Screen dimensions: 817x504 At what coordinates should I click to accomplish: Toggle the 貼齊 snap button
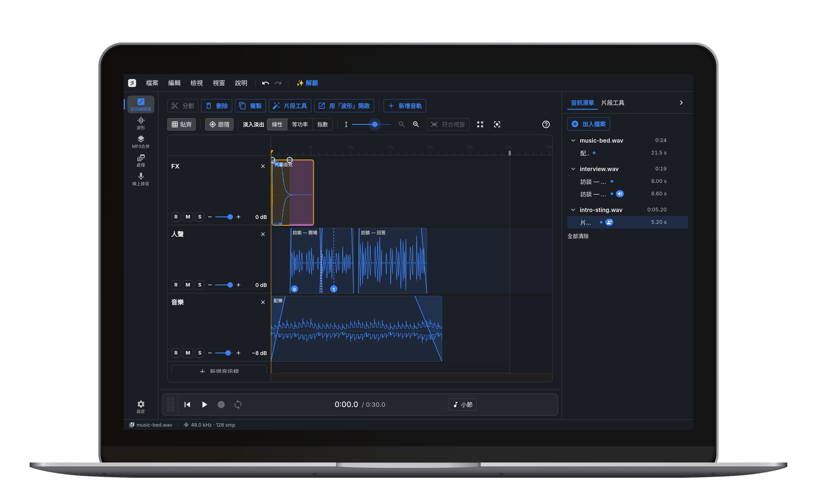[x=182, y=125]
